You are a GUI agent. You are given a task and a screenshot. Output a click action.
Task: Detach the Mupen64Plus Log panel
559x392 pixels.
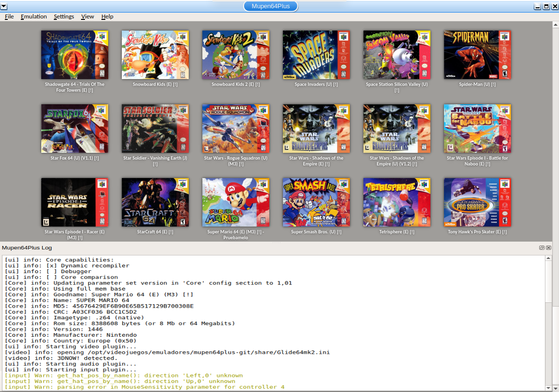pyautogui.click(x=542, y=248)
